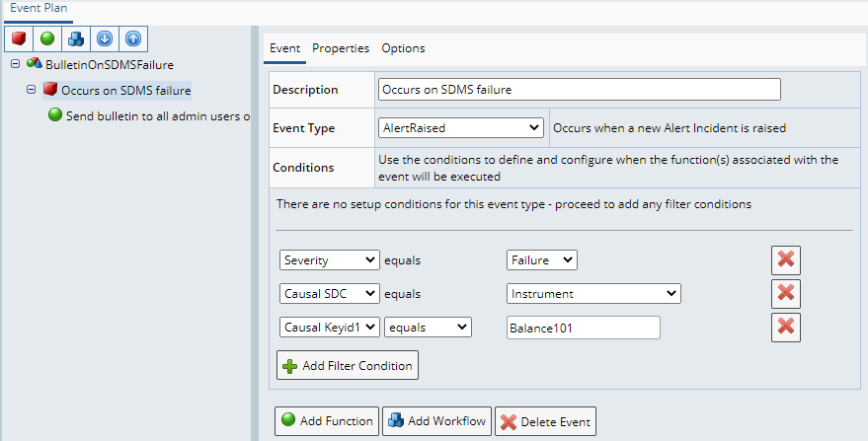Click the Description row label
Screen dimensions: 868x441
click(x=305, y=90)
